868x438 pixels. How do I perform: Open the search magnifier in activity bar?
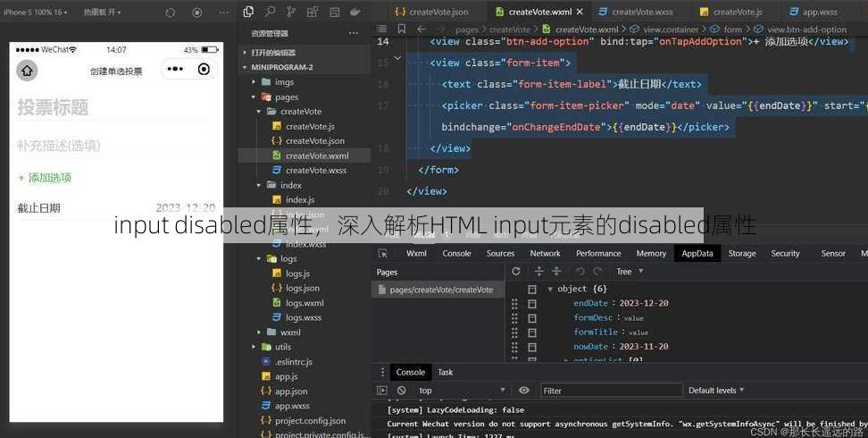[x=271, y=12]
